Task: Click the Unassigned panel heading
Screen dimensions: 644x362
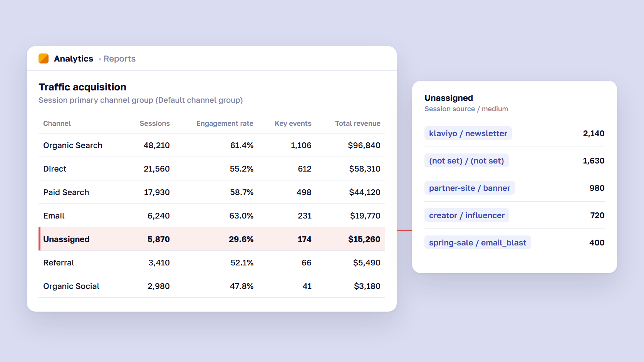Action: [449, 98]
